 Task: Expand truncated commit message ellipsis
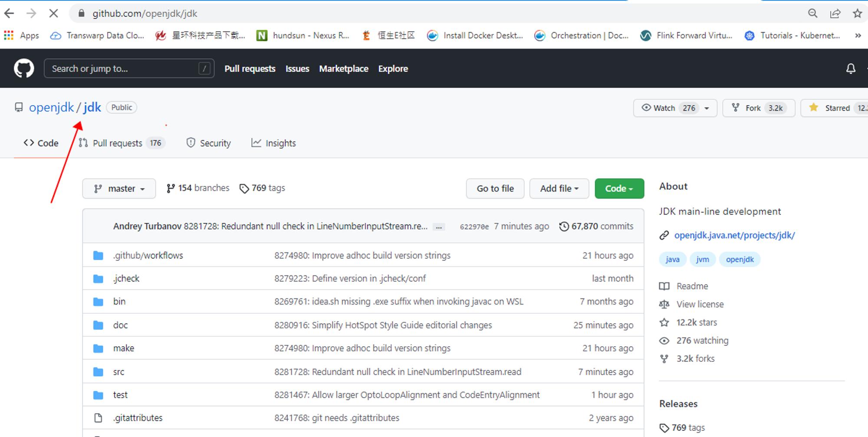439,227
